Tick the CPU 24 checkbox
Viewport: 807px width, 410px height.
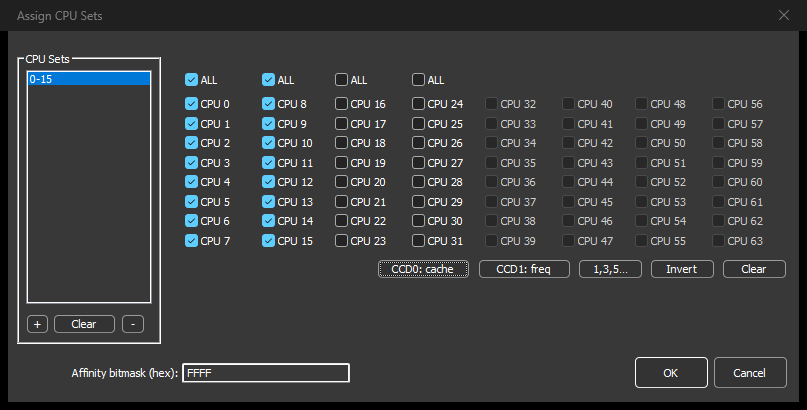coord(418,104)
